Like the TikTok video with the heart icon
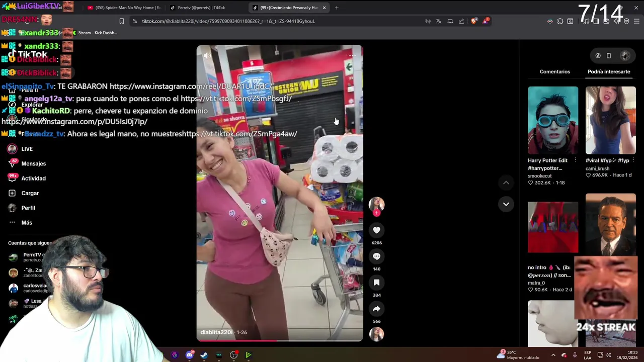The height and width of the screenshot is (362, 644). click(x=376, y=230)
